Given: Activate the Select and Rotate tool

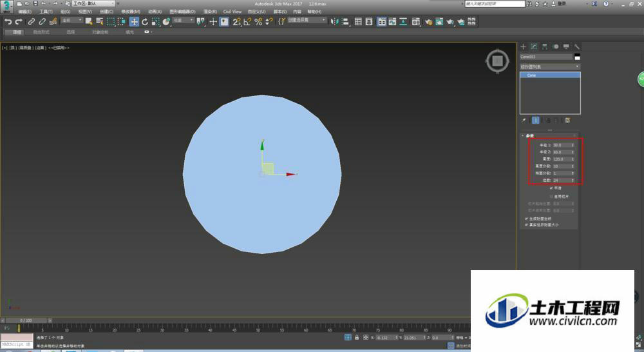Looking at the screenshot, I should [144, 22].
